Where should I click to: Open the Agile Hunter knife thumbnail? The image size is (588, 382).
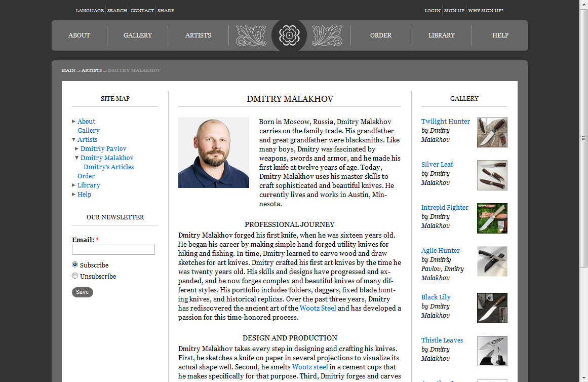[x=492, y=261]
